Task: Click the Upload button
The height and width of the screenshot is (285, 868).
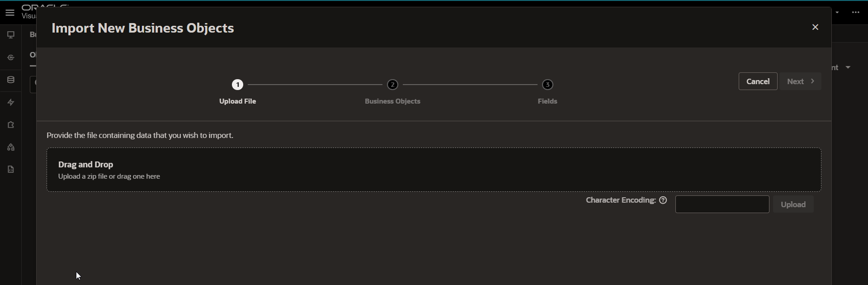Action: coord(793,204)
